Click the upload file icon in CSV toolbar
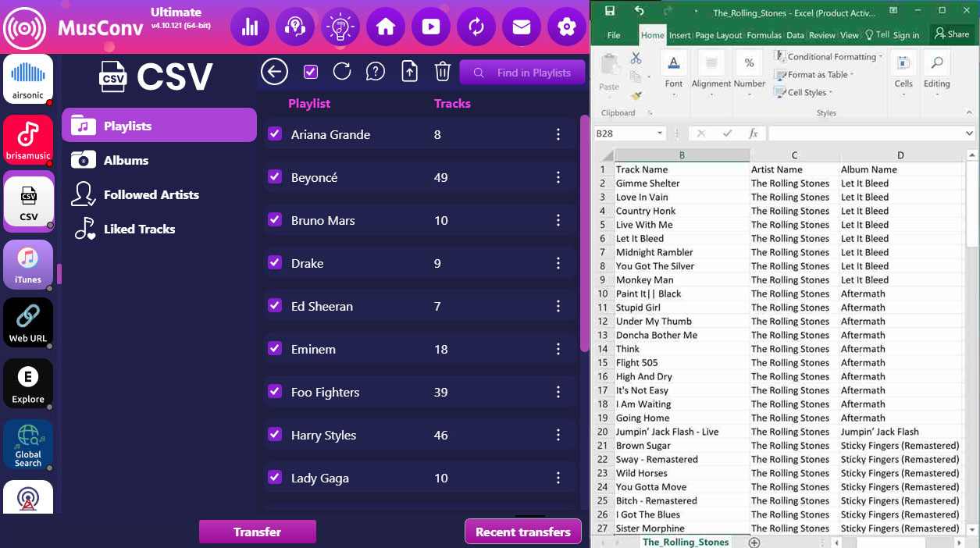The height and width of the screenshot is (548, 980). 409,72
